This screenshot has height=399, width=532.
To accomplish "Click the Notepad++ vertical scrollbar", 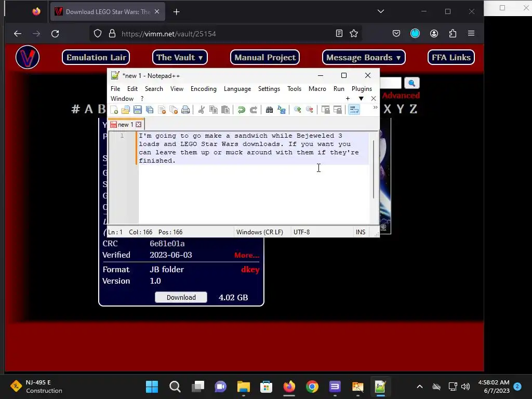I will [x=374, y=170].
